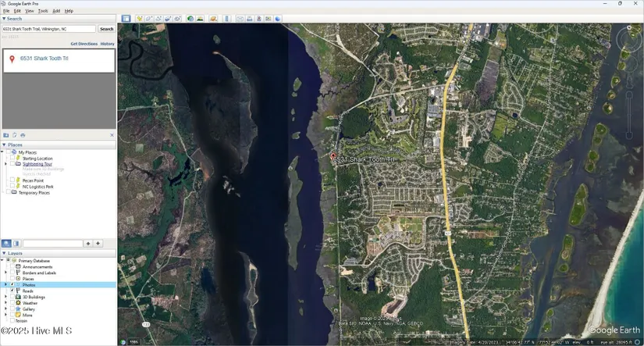
Task: Click the Get Directions link
Action: pos(84,44)
